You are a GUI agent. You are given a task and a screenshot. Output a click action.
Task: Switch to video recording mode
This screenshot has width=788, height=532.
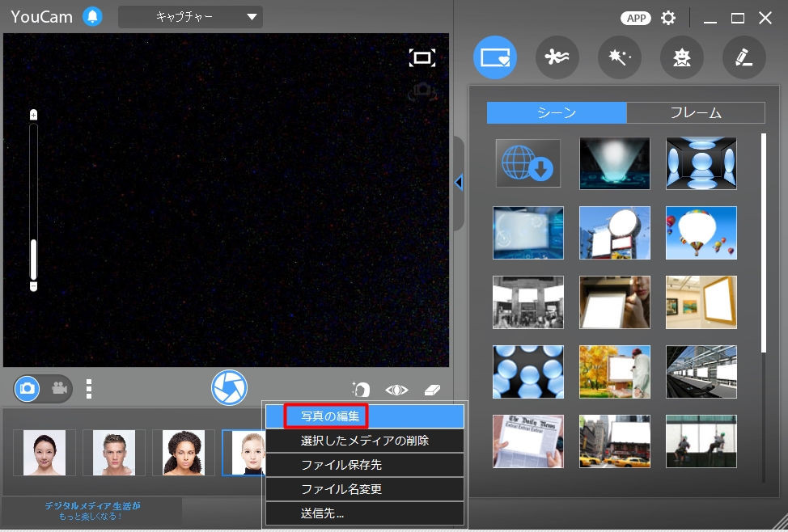tap(59, 388)
